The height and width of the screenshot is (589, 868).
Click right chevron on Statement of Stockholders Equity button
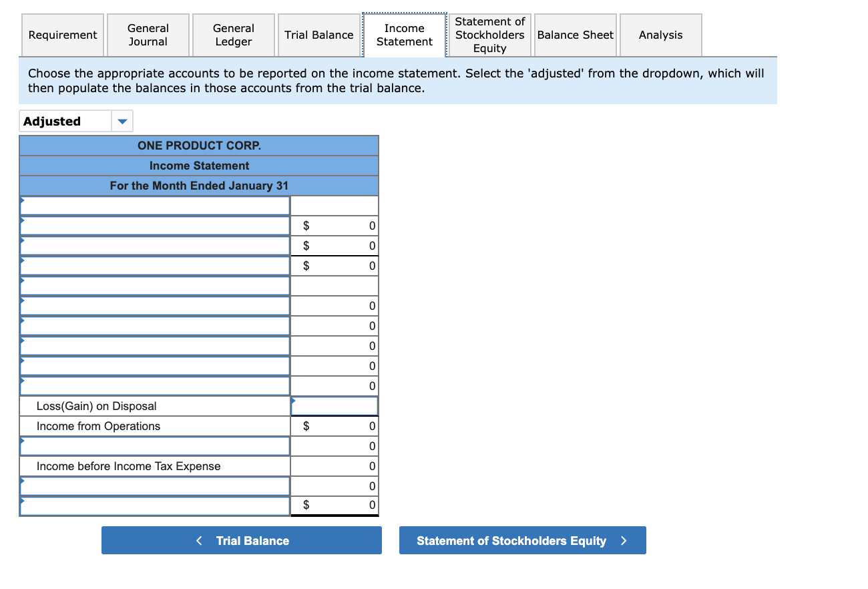pos(624,541)
